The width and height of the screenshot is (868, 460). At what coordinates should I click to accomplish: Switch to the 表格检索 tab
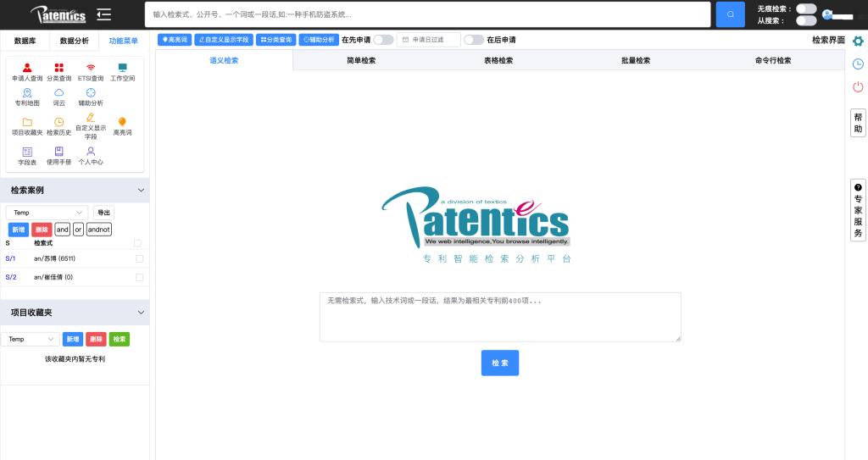pos(498,60)
